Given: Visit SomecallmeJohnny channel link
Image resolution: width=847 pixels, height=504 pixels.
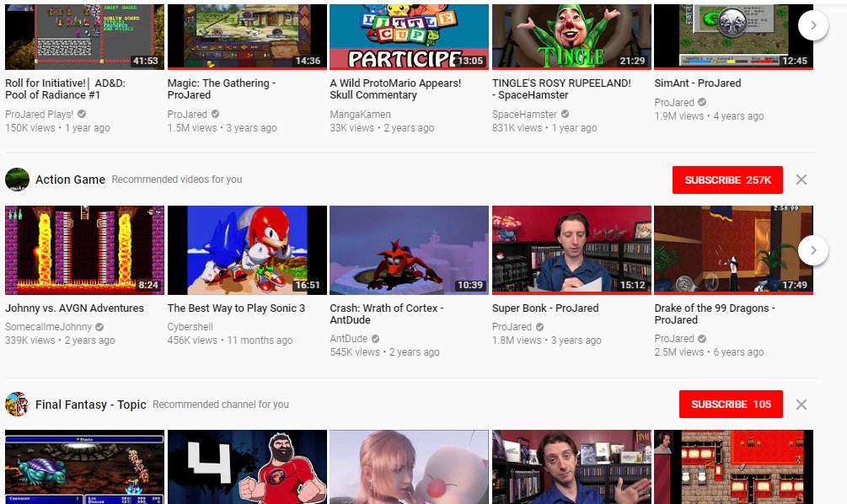Looking at the screenshot, I should point(49,327).
